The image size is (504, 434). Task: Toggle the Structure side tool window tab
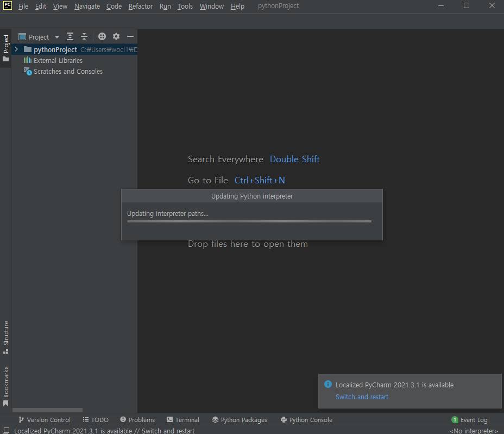click(6, 337)
